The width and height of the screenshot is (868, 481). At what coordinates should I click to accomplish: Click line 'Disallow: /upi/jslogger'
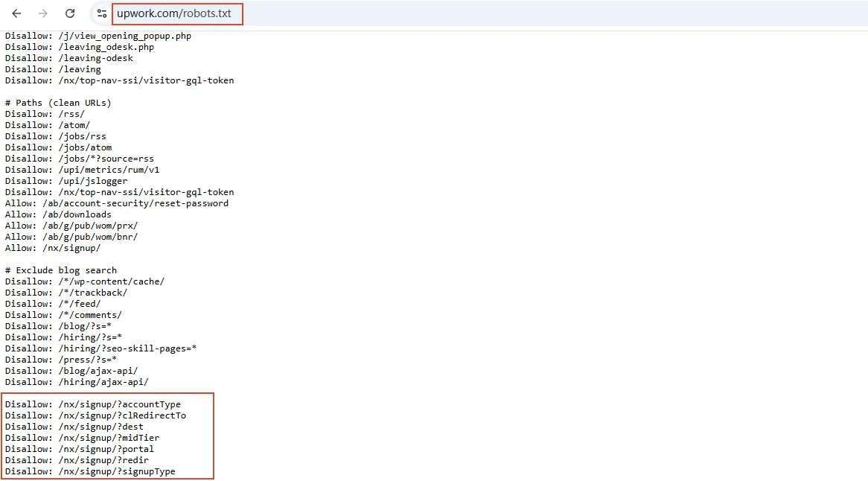(x=66, y=181)
